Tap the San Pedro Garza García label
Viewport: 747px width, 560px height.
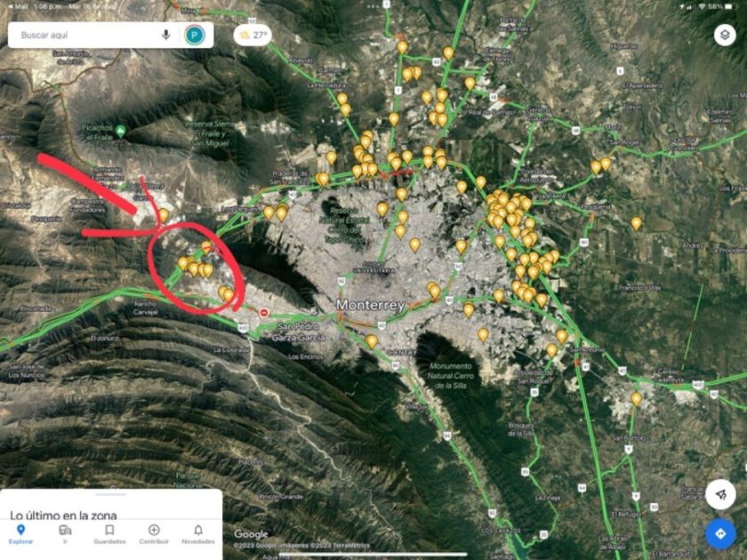[x=299, y=332]
